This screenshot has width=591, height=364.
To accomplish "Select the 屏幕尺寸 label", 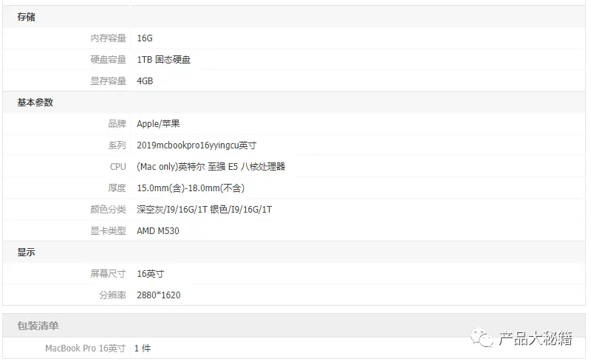I will pyautogui.click(x=108, y=274).
